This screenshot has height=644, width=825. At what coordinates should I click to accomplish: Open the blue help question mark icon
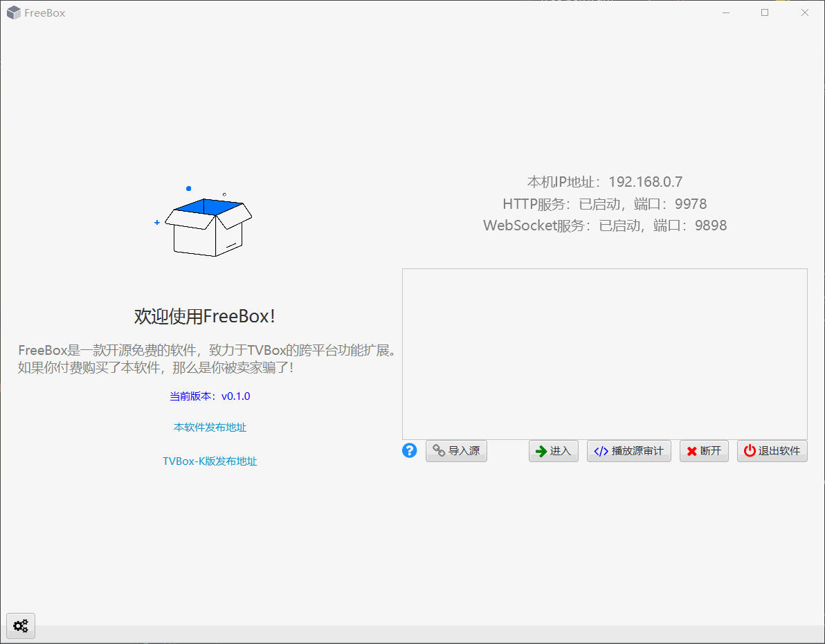pyautogui.click(x=409, y=450)
